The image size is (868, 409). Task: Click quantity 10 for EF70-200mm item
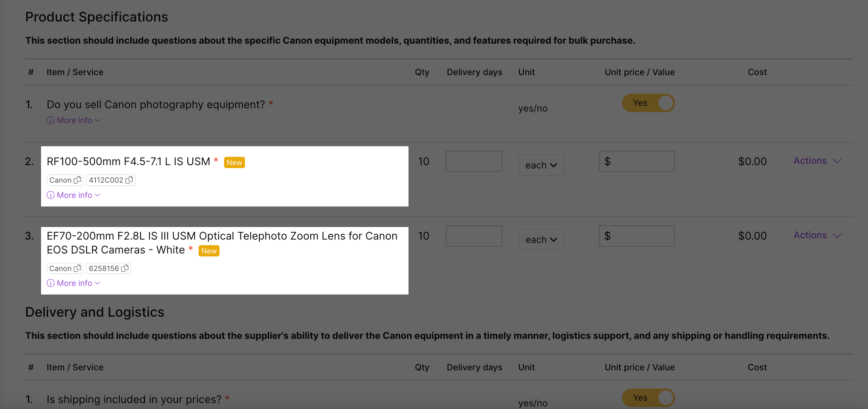tap(423, 236)
